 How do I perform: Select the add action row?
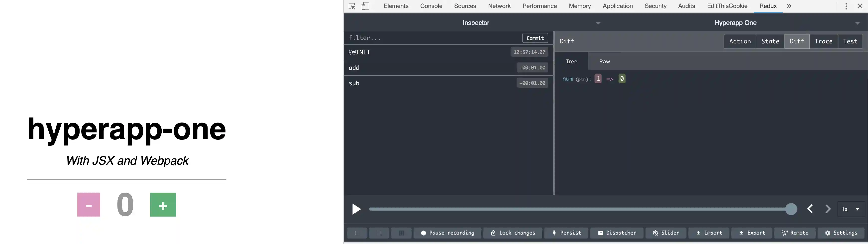tap(448, 68)
